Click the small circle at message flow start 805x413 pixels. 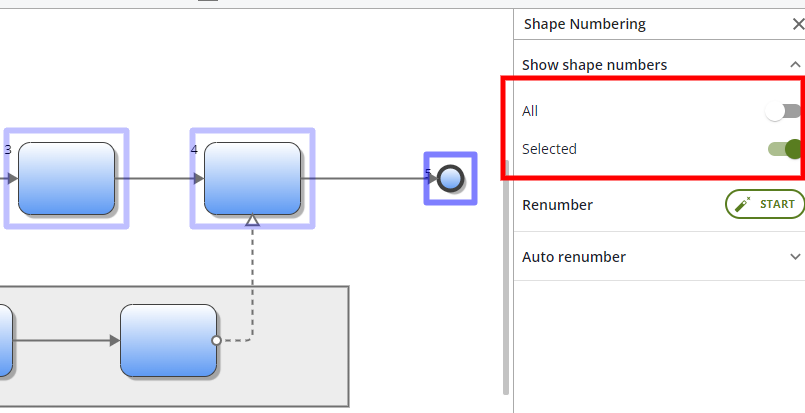[217, 341]
